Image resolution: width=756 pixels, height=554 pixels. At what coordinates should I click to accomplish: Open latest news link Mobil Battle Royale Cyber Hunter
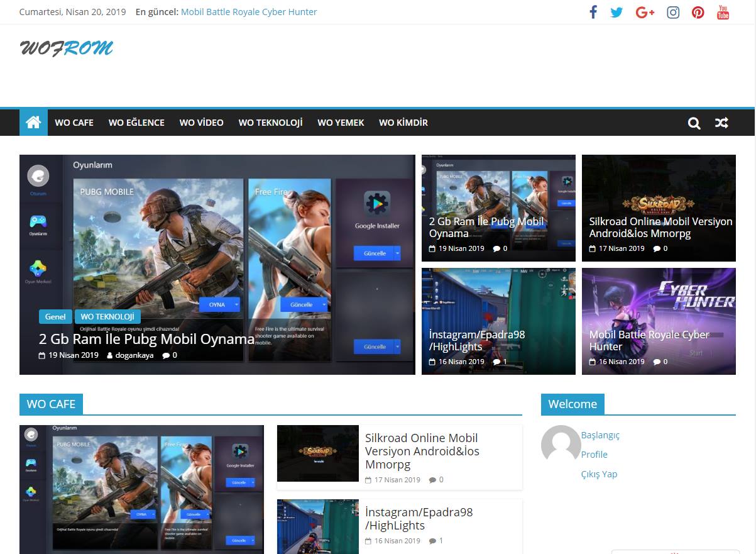(x=249, y=12)
